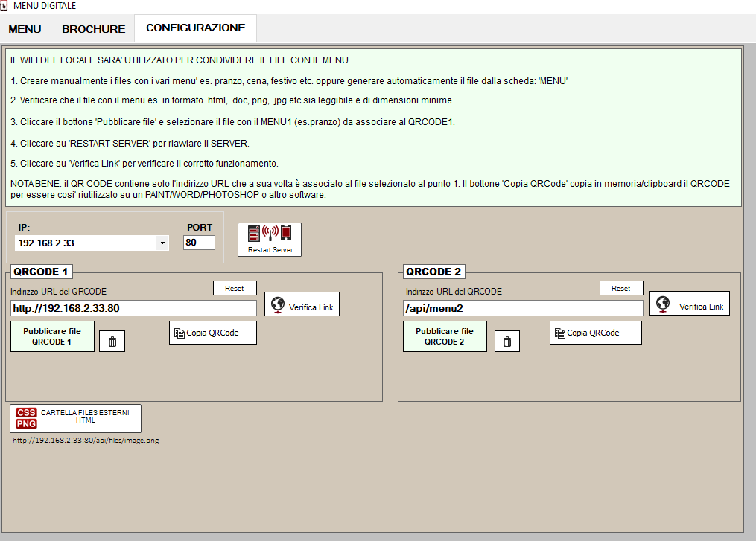This screenshot has width=756, height=541.
Task: Click Pubblicare file QRCODE 1 button
Action: coord(52,336)
